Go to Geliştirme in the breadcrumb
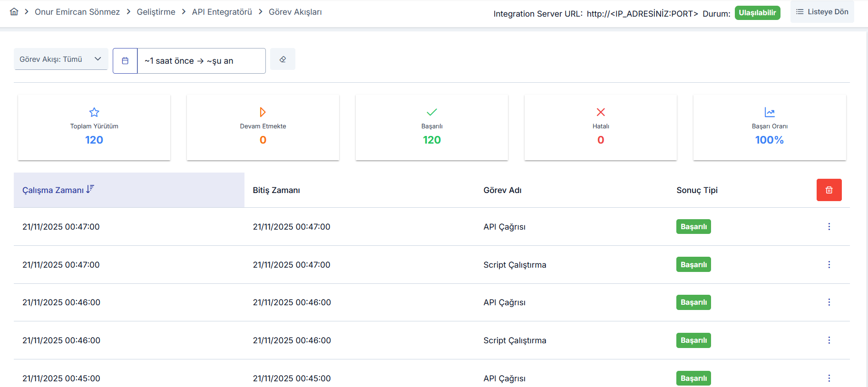868x387 pixels. tap(156, 12)
